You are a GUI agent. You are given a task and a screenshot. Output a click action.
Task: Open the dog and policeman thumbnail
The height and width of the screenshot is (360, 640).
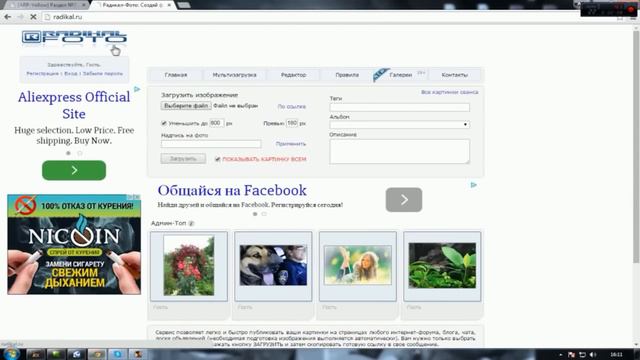(x=273, y=266)
